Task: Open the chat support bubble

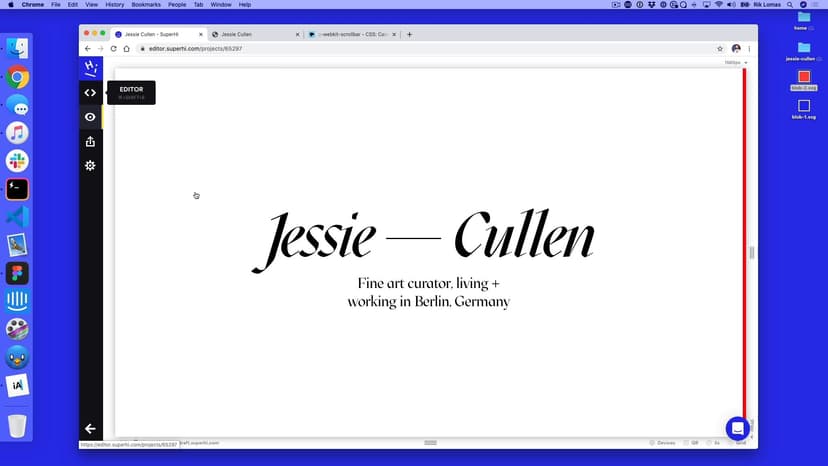Action: click(737, 428)
